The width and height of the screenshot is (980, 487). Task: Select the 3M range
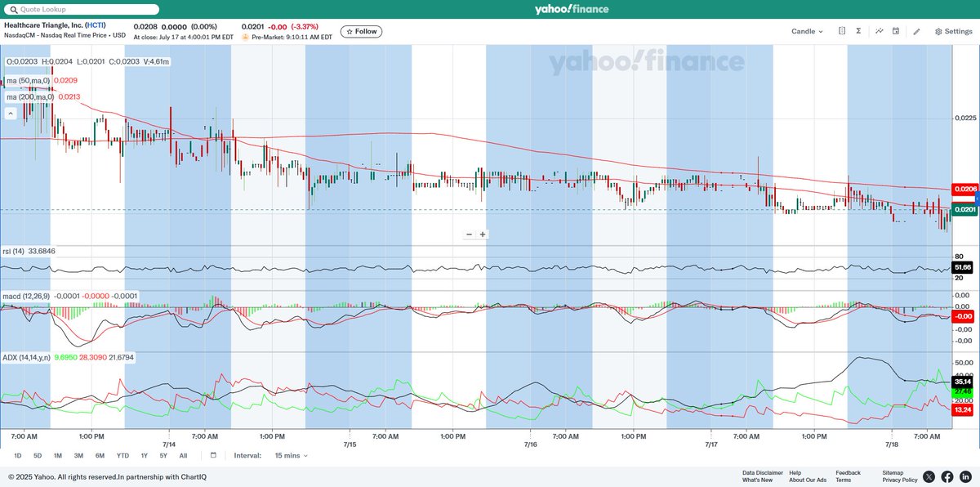(x=78, y=455)
